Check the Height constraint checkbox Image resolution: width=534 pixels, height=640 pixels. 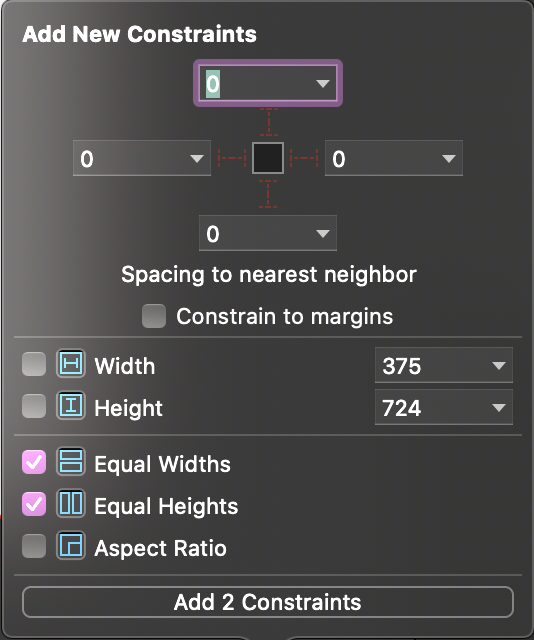pyautogui.click(x=34, y=406)
